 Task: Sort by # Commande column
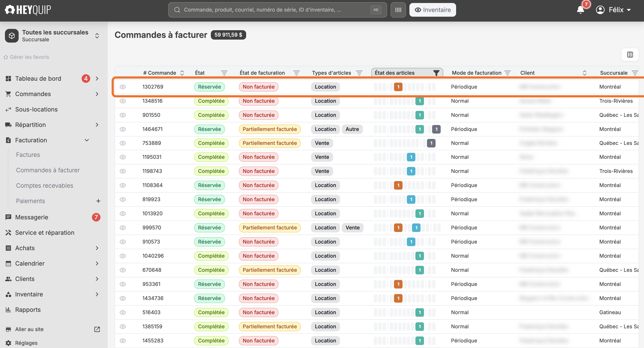(182, 73)
